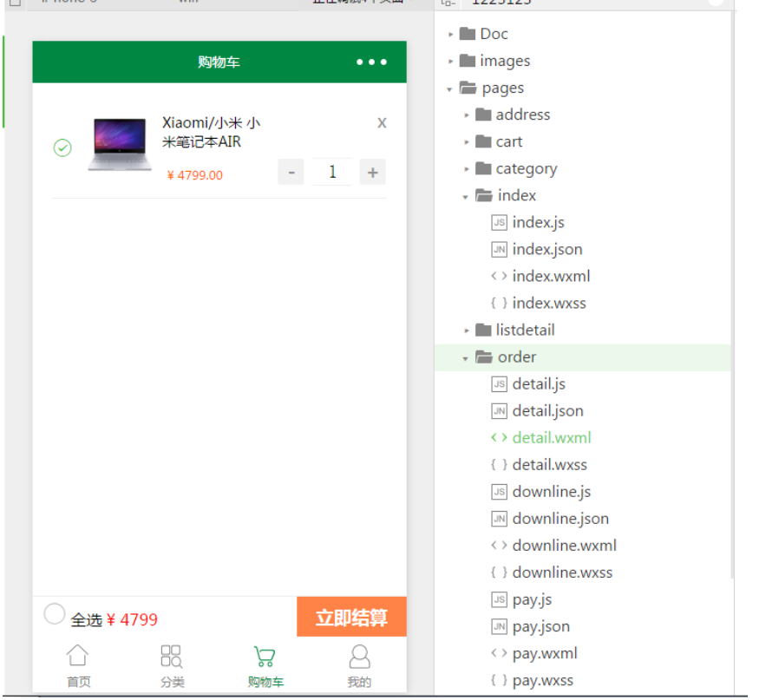This screenshot has height=700, width=779.
Task: Collapse the index folder arrow
Action: pos(466,197)
